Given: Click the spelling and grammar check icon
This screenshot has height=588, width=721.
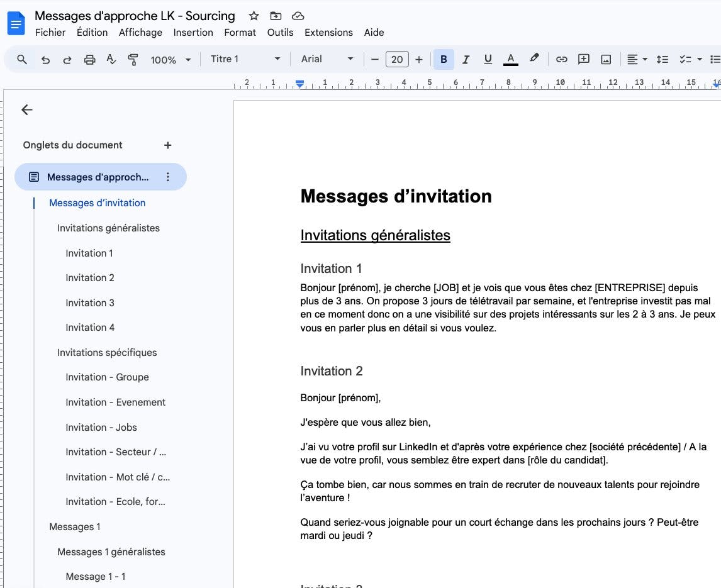Looking at the screenshot, I should 111,60.
